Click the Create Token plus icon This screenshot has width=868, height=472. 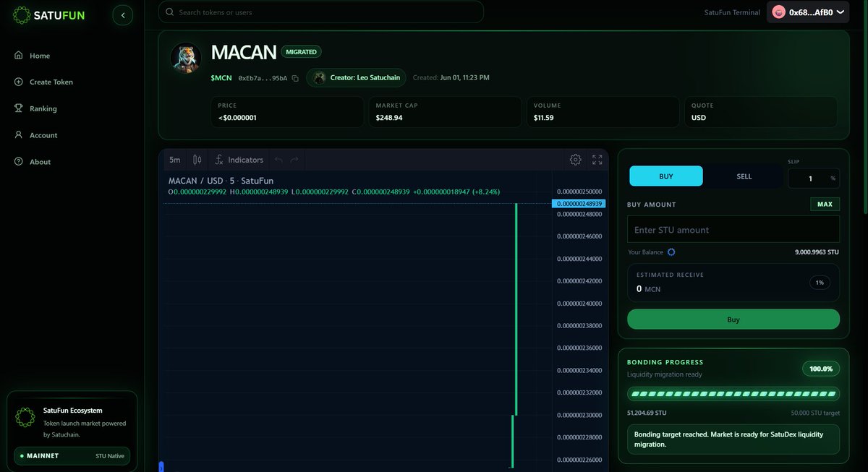point(19,82)
